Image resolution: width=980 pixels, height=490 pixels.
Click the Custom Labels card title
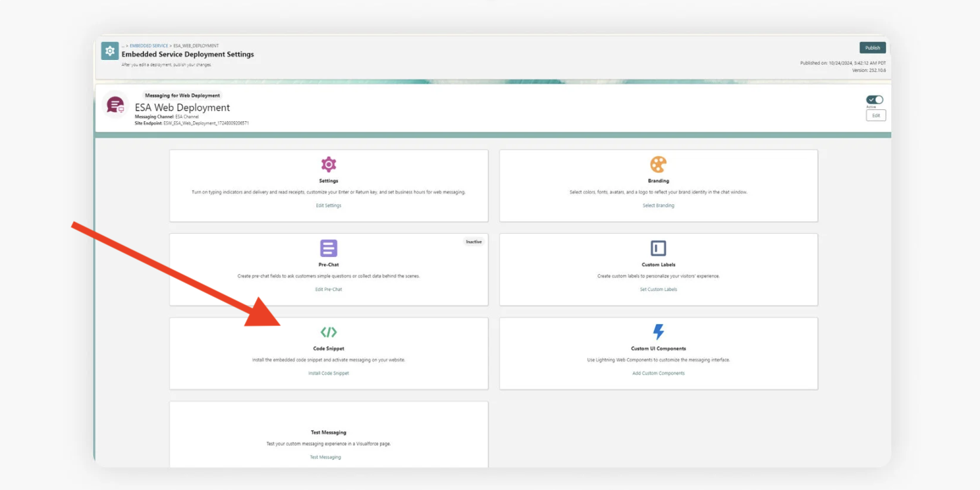tap(659, 265)
